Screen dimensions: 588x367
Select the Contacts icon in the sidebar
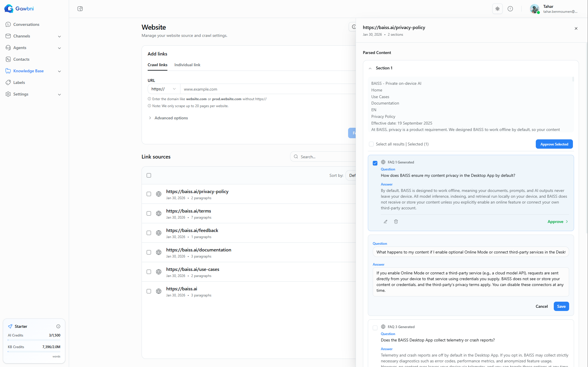9,59
